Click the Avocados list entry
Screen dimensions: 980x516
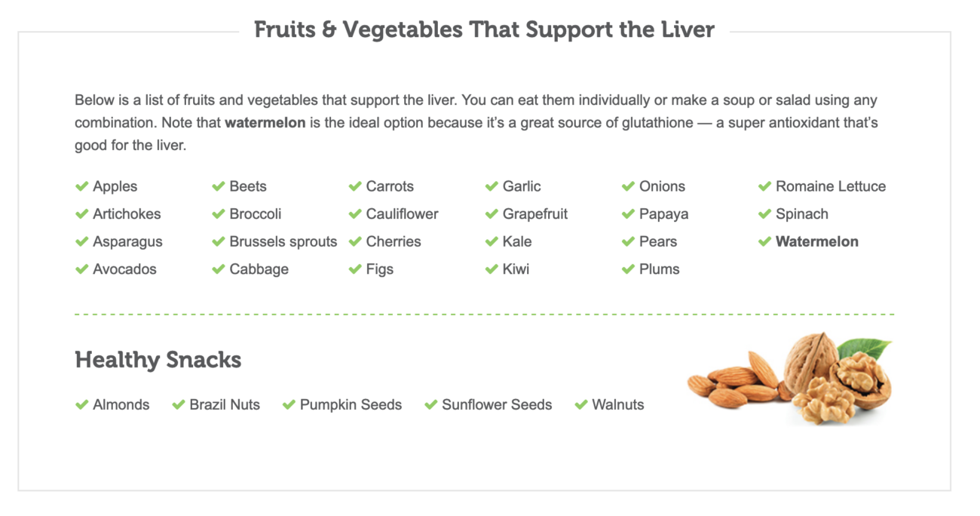(124, 269)
